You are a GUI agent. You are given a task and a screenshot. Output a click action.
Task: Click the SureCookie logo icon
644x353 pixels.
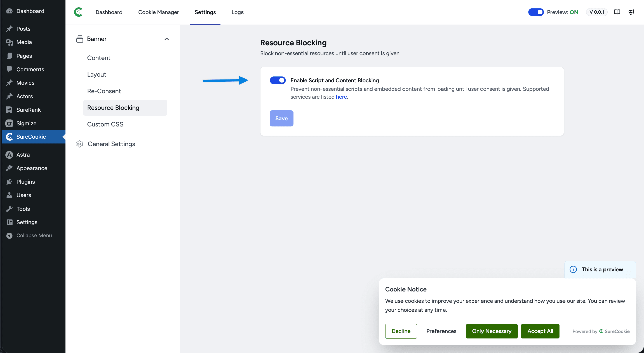(x=78, y=12)
